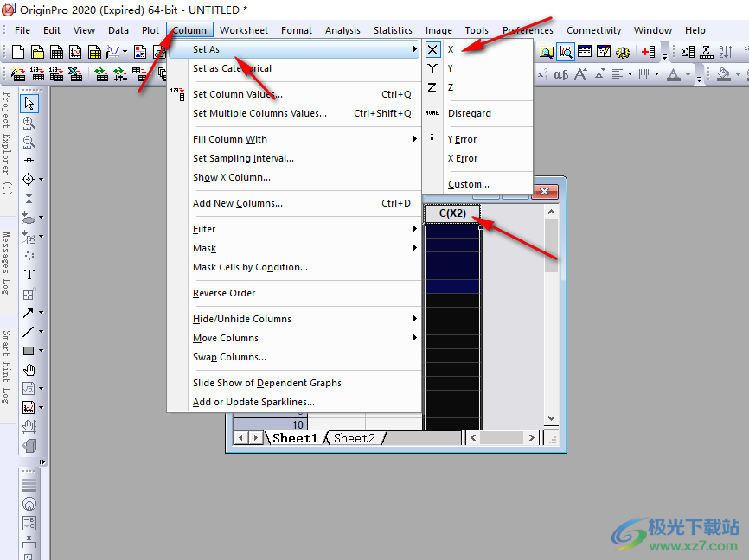Click the Increase Font Size icon
749x560 pixels.
pos(580,74)
